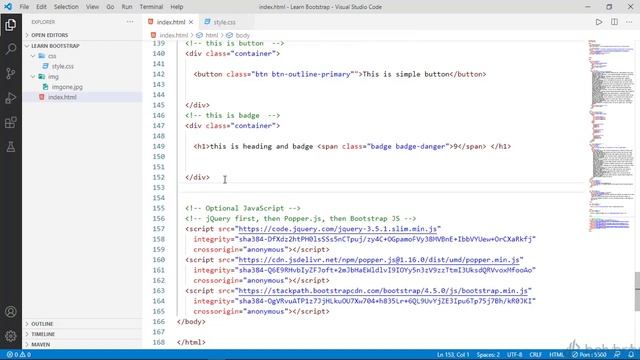Click the 'Optional JavaScript' comment
Image resolution: width=640 pixels, height=360 pixels.
coord(243,208)
